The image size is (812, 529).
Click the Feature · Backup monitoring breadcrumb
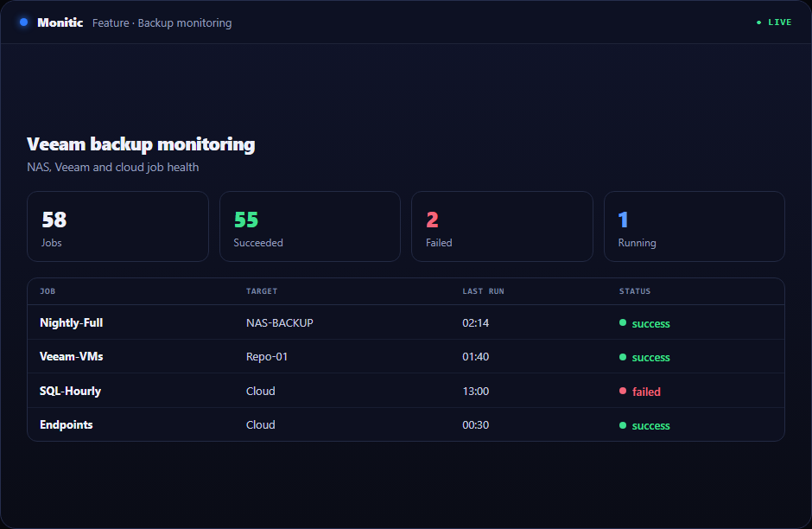pyautogui.click(x=162, y=22)
